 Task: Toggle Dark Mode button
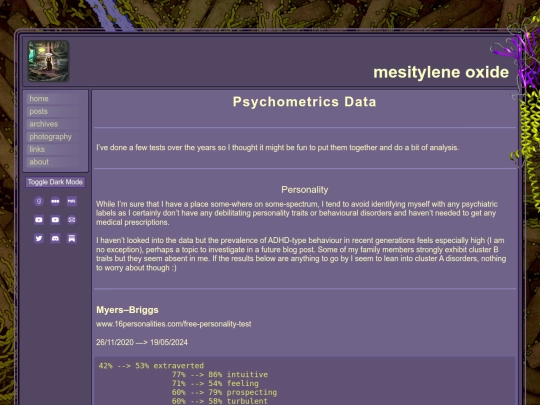click(x=55, y=182)
